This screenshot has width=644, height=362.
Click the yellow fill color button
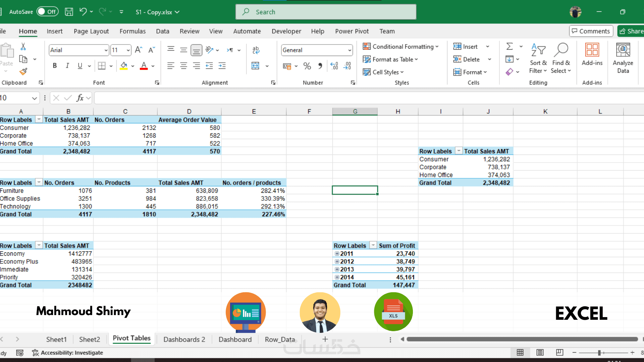click(124, 66)
